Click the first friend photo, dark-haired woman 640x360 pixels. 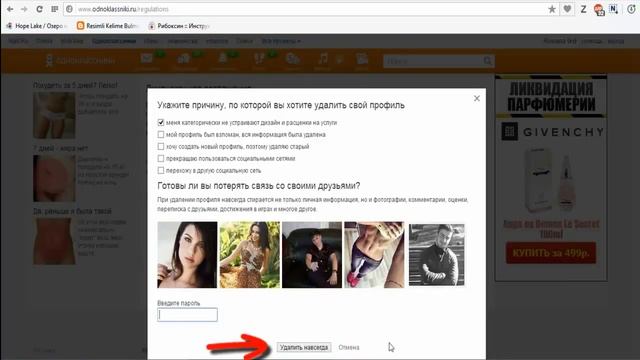pyautogui.click(x=187, y=255)
